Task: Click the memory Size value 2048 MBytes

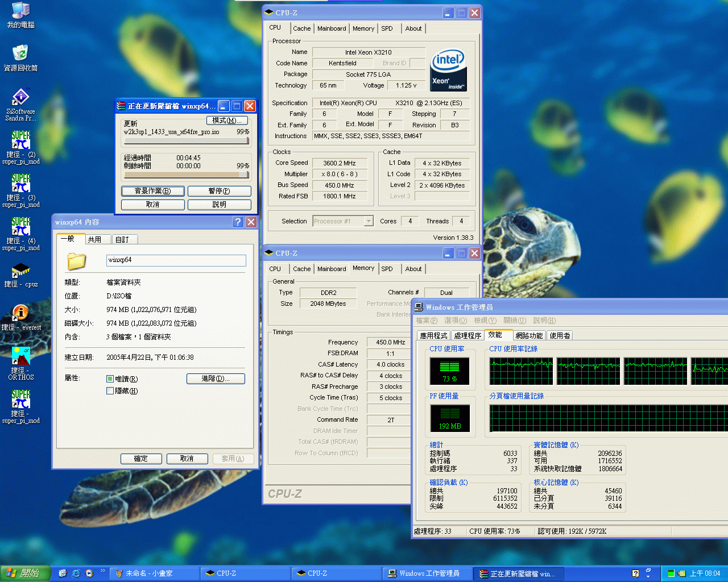Action: (x=328, y=304)
